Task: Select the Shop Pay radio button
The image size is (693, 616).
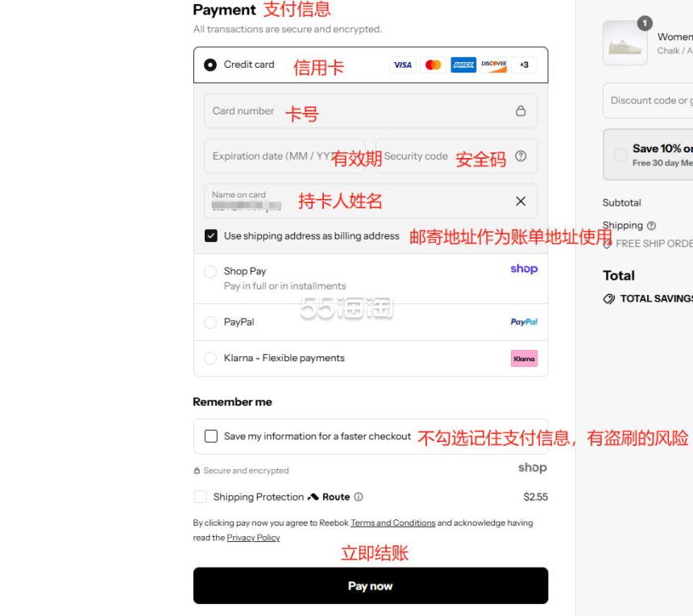Action: tap(210, 271)
